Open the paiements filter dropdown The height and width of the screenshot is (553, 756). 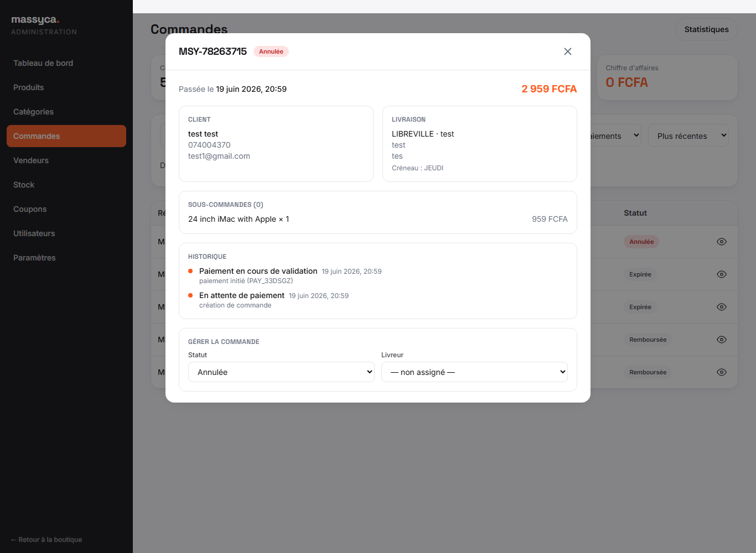pyautogui.click(x=614, y=135)
